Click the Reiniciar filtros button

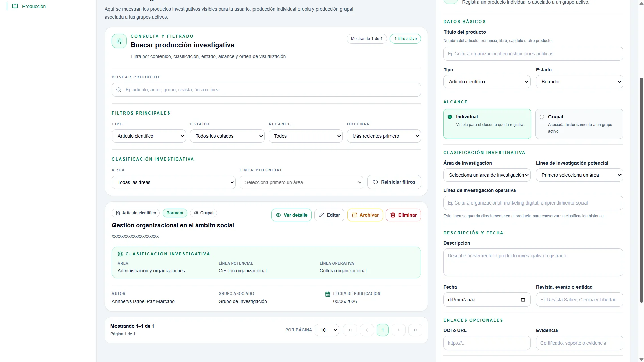[x=394, y=182]
